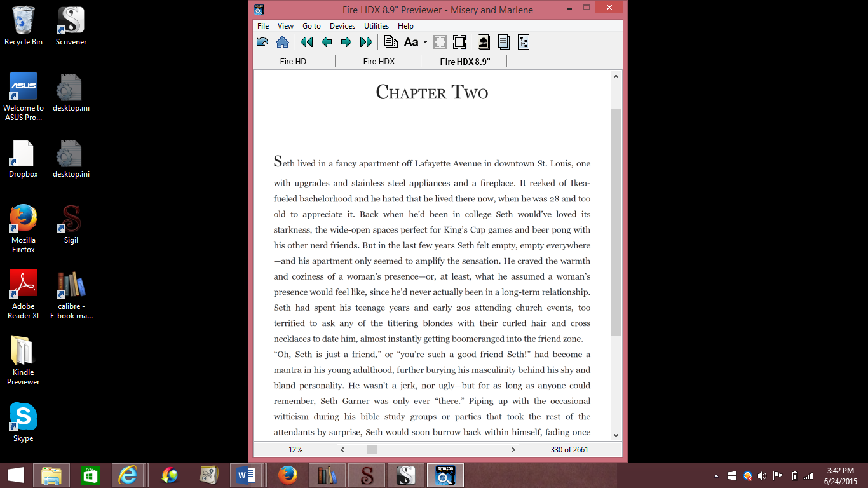Switch to Scrivener in taskbar
The height and width of the screenshot is (488, 868).
coord(406,475)
